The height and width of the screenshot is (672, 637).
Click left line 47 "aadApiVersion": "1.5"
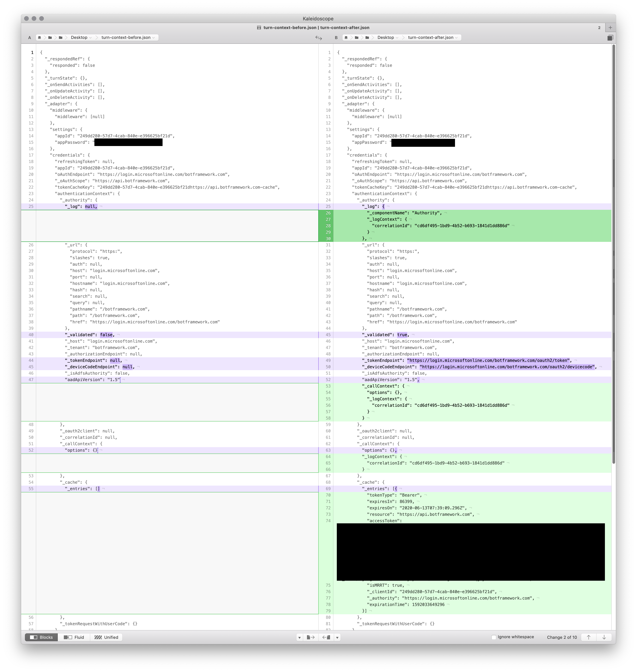(x=92, y=380)
